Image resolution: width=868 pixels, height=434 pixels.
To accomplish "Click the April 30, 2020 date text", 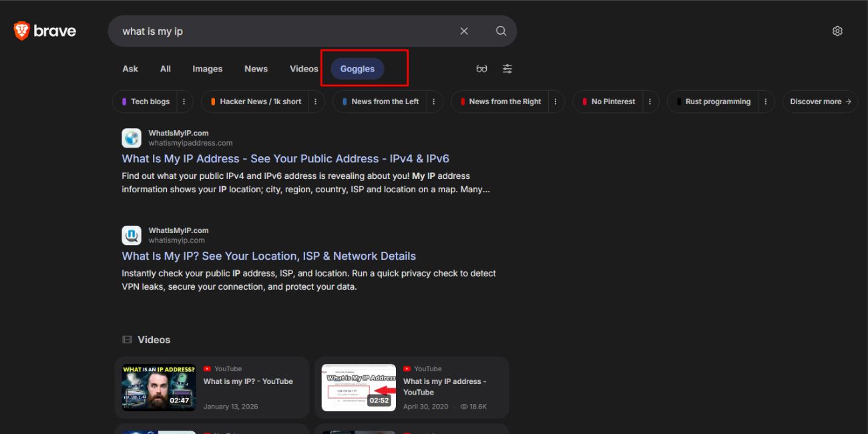I will coord(425,407).
